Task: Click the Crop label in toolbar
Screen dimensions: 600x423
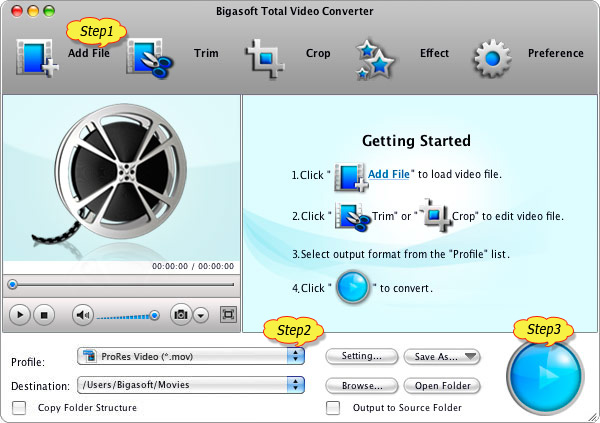Action: (x=318, y=53)
